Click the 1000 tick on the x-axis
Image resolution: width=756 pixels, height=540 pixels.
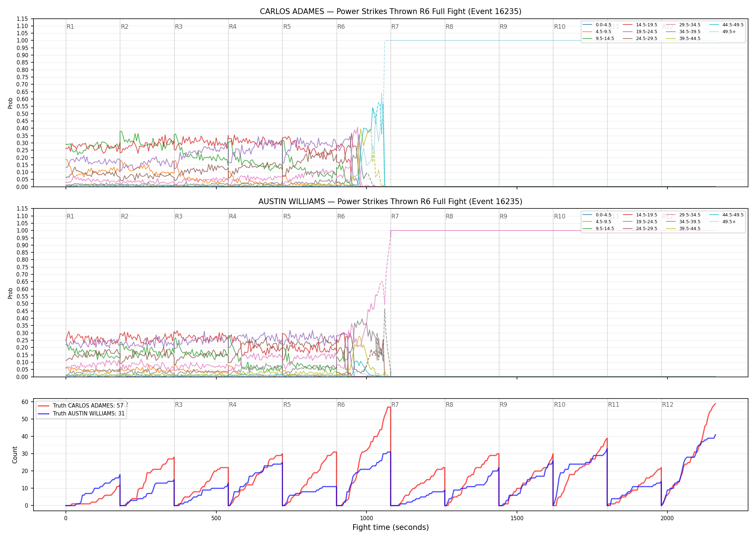tap(366, 518)
